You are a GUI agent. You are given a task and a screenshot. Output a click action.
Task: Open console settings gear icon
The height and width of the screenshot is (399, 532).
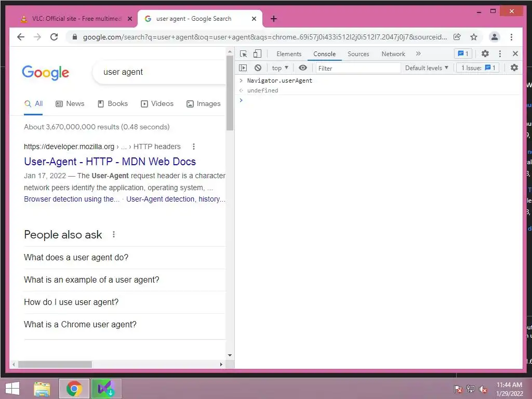(x=514, y=68)
